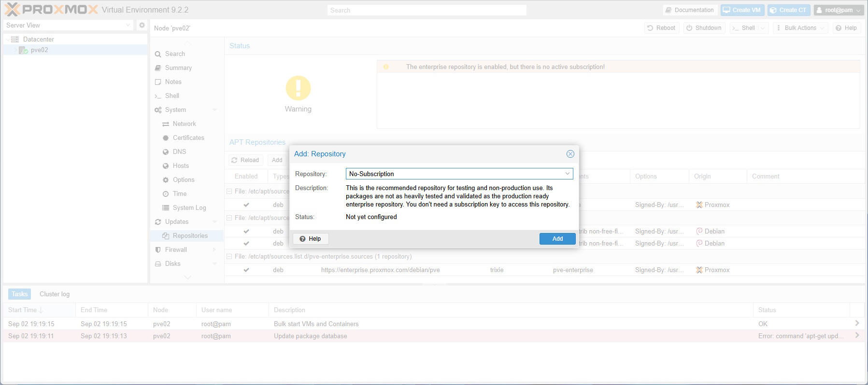Collapse the System submenu arrow
The width and height of the screenshot is (868, 385).
coord(215,110)
